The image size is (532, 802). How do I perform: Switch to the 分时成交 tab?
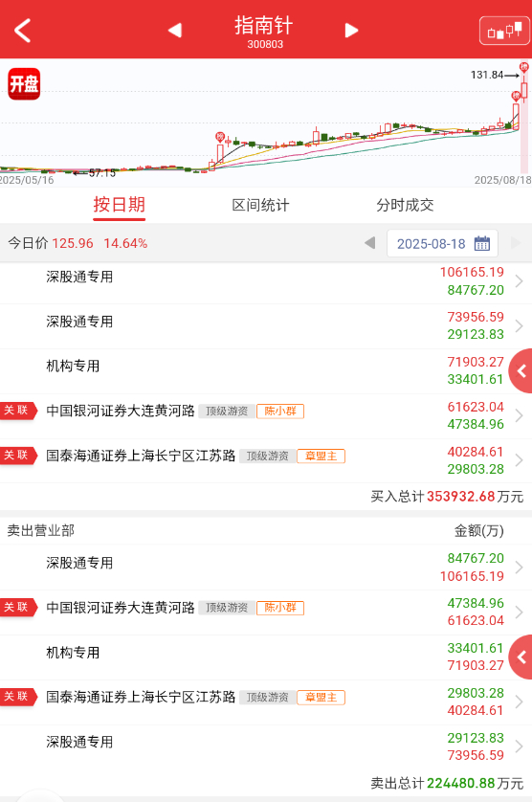(x=405, y=205)
